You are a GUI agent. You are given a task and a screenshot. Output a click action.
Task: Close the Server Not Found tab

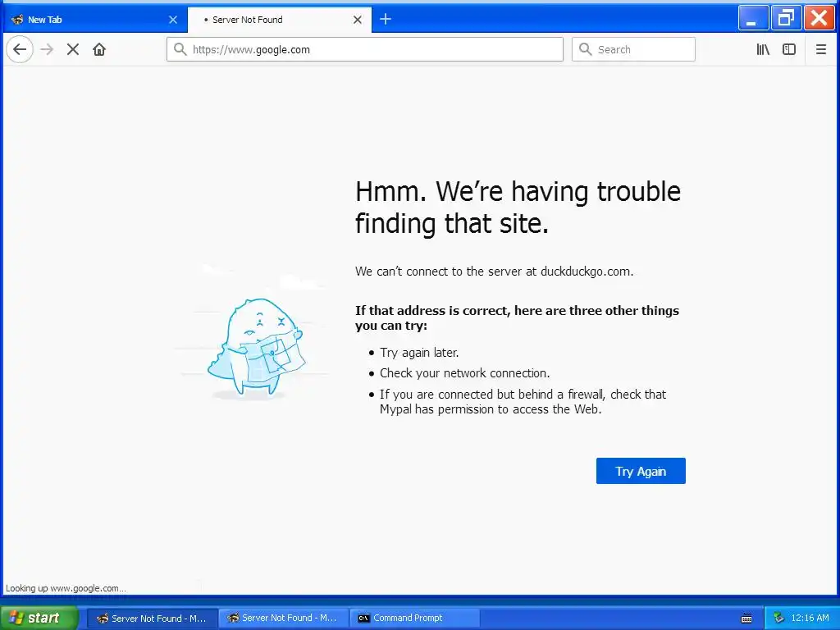click(358, 20)
